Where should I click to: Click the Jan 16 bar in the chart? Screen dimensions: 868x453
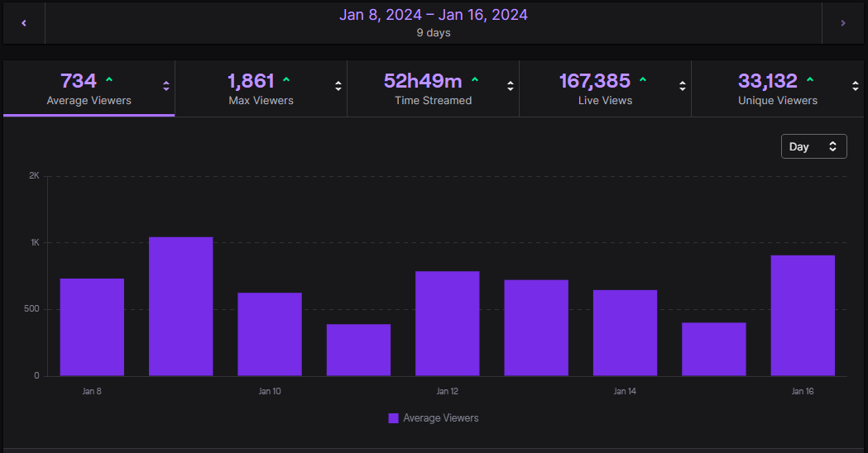coord(803,316)
